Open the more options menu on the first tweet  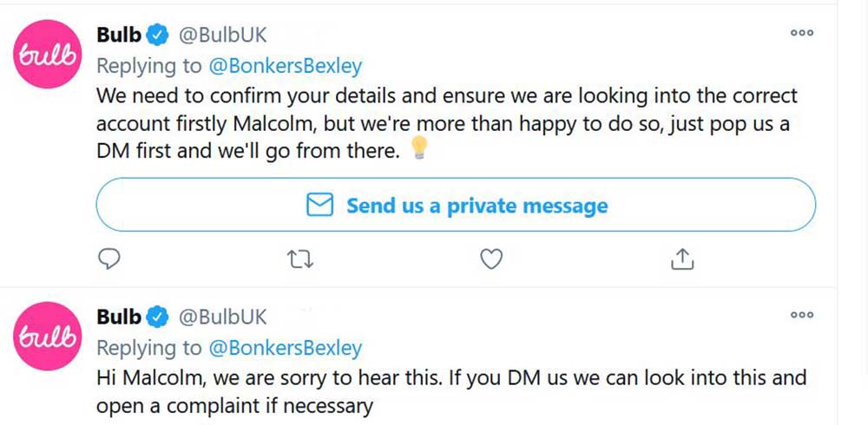(x=801, y=33)
